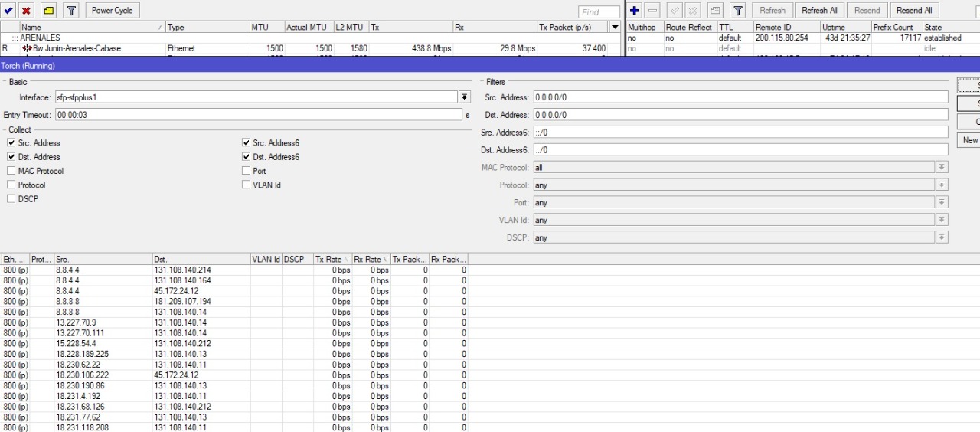Enable the MAC Protocol checkbox
The width and height of the screenshot is (980, 432).
pos(11,171)
